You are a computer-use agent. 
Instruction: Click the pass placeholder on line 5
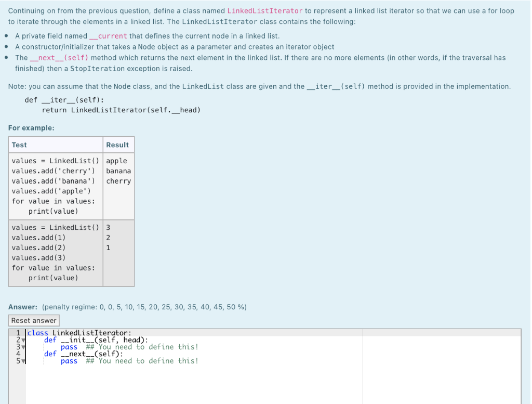click(x=69, y=361)
